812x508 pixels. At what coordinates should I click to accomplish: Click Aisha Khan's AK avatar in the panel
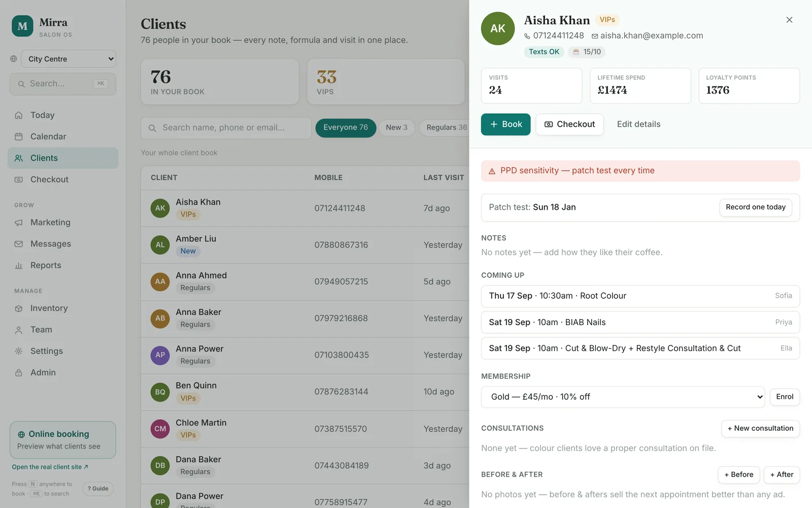498,28
